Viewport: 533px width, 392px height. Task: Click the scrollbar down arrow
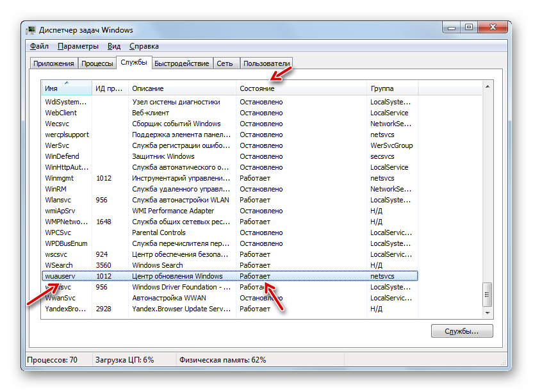(486, 312)
